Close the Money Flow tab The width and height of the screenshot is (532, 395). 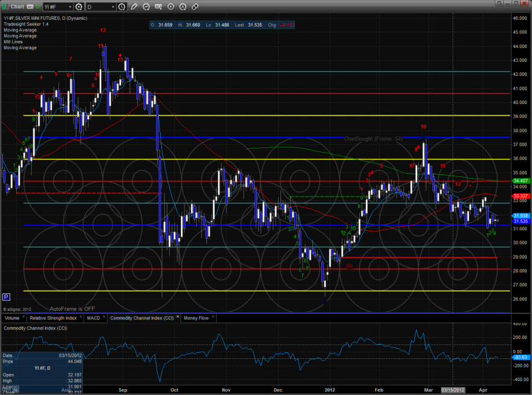pos(214,317)
